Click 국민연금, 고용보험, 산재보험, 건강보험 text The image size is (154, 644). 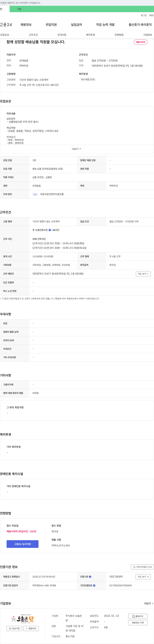51,265
